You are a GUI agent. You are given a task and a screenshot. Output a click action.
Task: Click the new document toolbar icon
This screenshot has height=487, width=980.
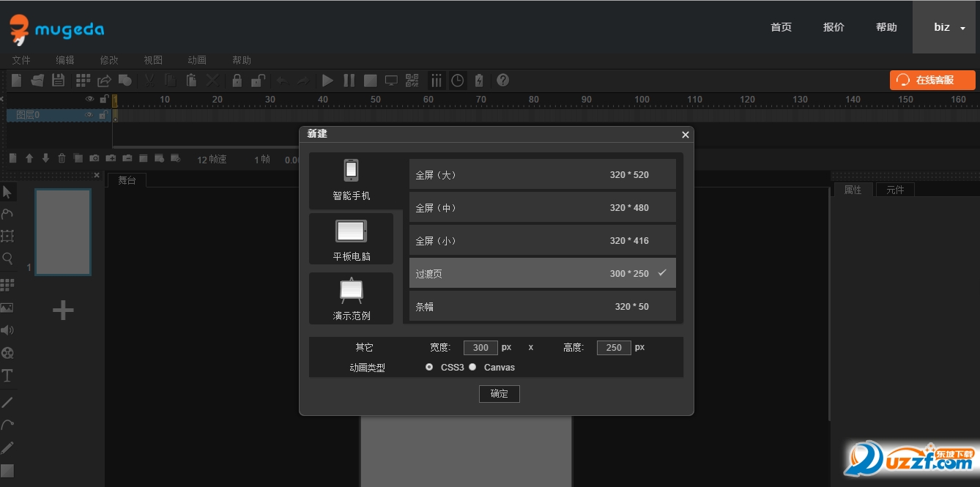[16, 81]
